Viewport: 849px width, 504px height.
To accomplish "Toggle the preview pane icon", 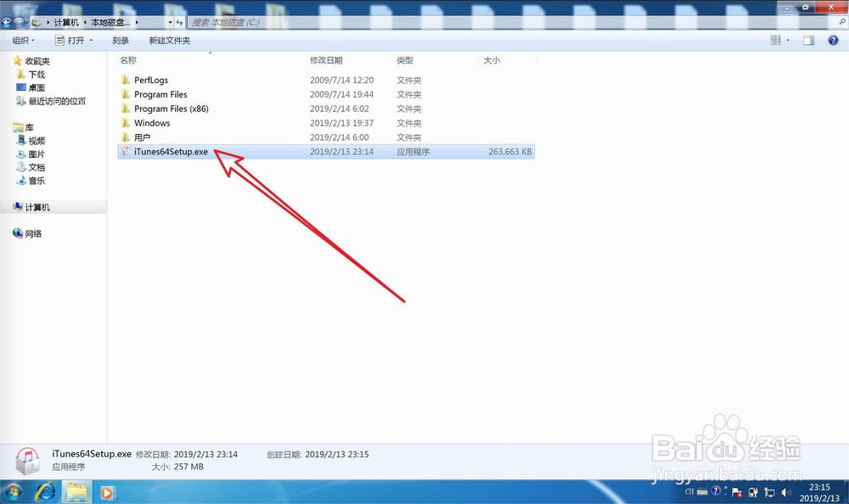I will [808, 41].
